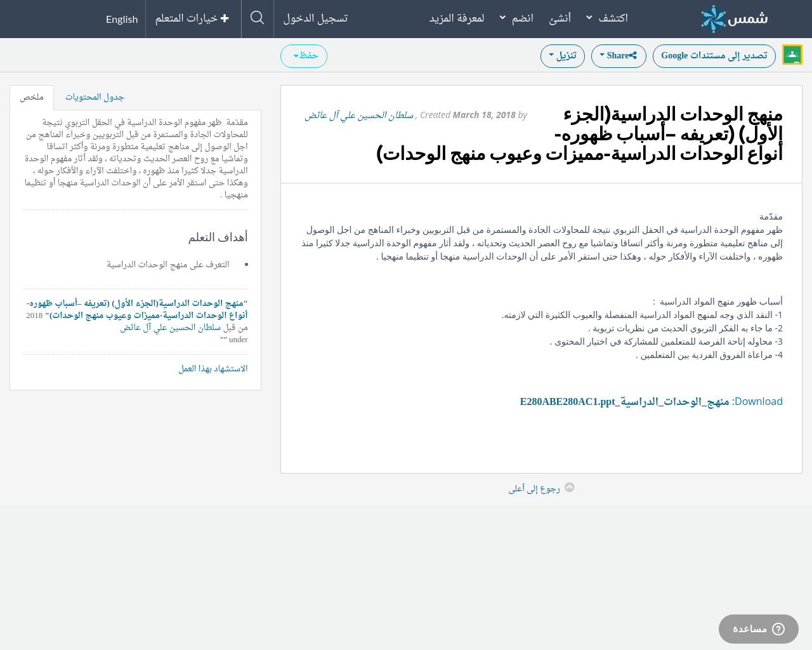Open the شمس site logo homepage
The width and height of the screenshot is (812, 650).
[x=734, y=18]
